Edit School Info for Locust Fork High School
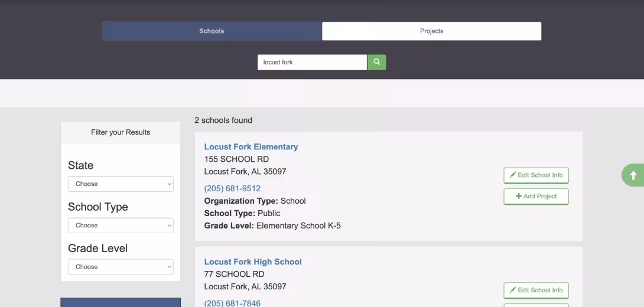This screenshot has width=644, height=307. [536, 290]
